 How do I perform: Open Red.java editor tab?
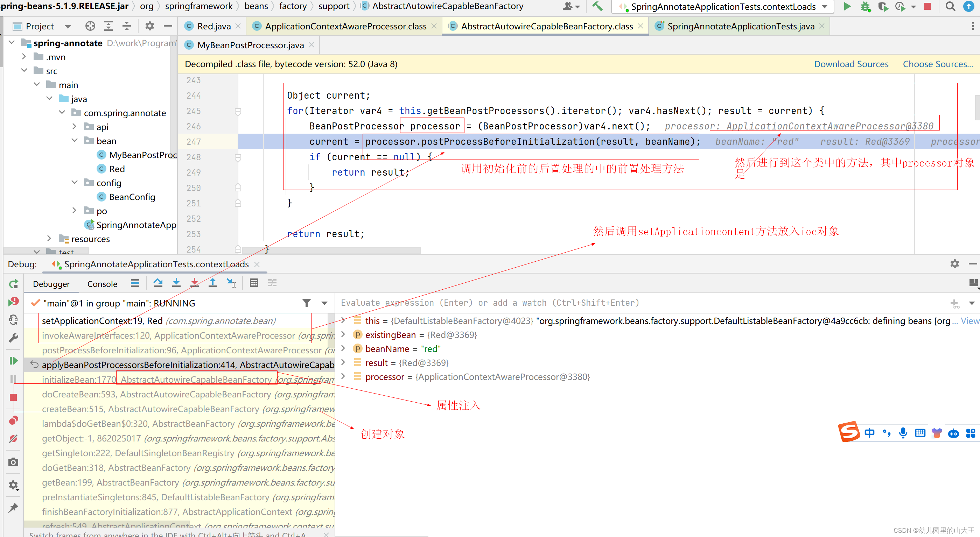[213, 26]
